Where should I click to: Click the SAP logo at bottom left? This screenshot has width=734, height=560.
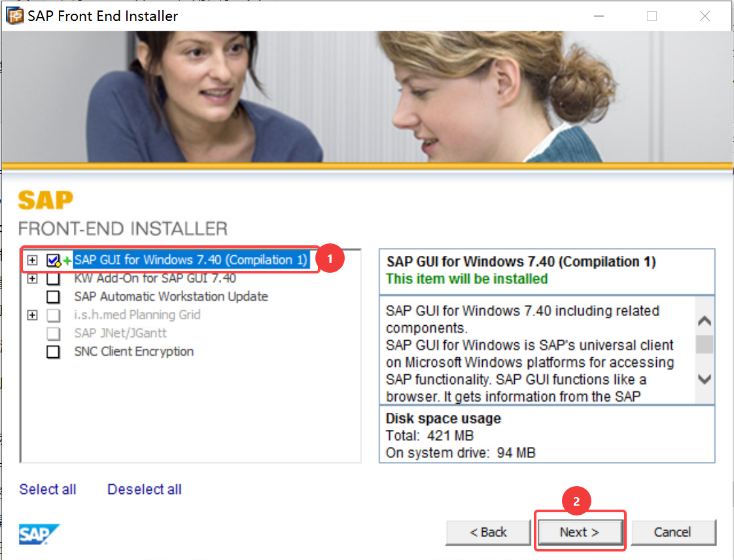click(39, 534)
